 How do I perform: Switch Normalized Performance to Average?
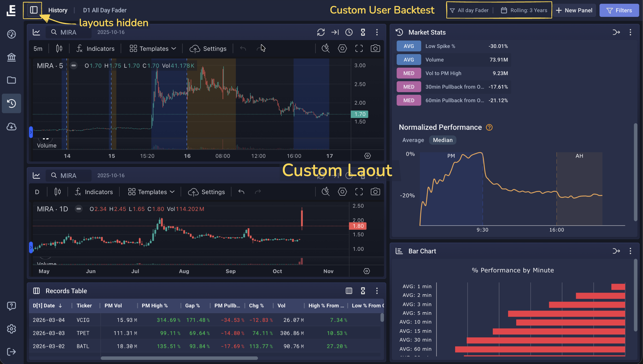pyautogui.click(x=413, y=140)
